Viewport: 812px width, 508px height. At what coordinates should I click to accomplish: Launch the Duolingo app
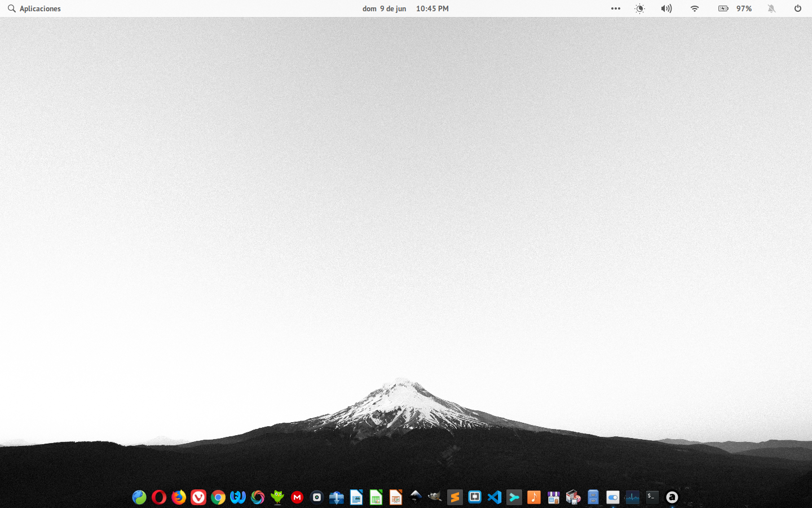[277, 497]
